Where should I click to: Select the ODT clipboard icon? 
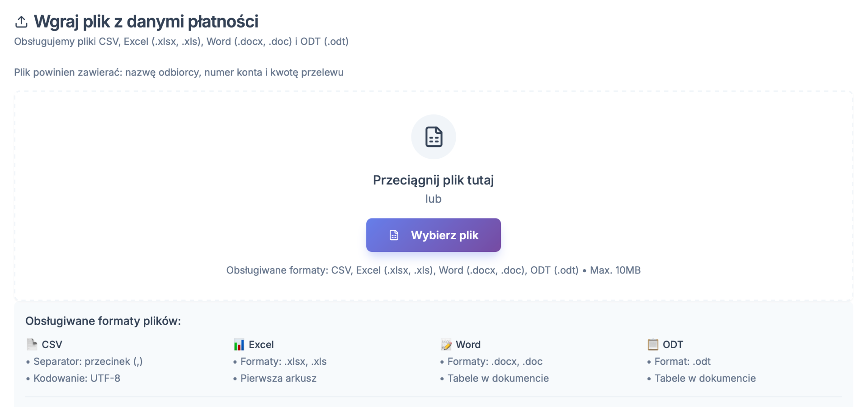[x=652, y=344]
